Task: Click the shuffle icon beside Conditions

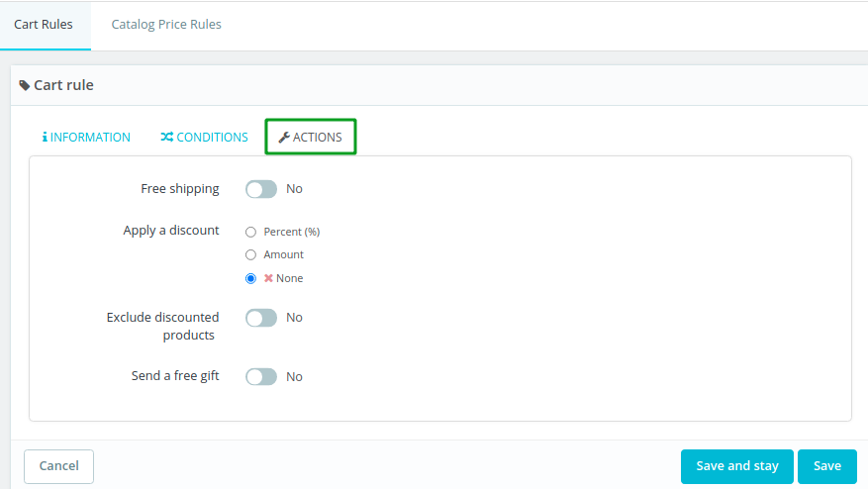Action: [x=166, y=137]
